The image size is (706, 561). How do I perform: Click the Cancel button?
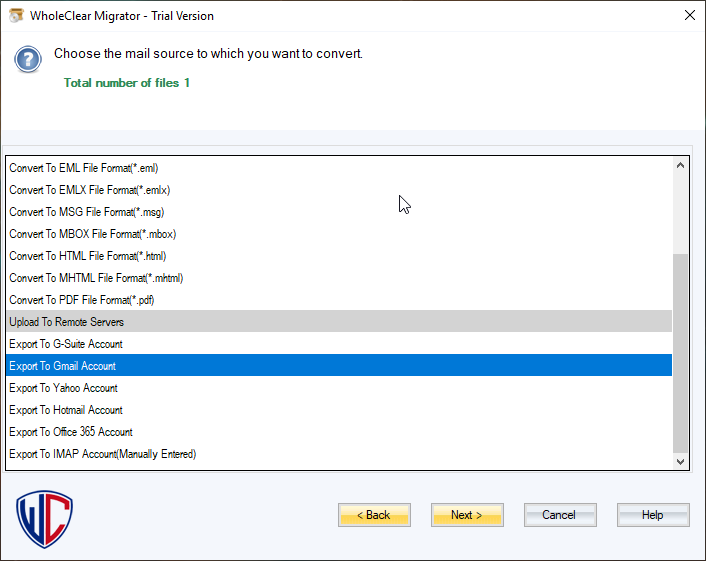click(559, 515)
